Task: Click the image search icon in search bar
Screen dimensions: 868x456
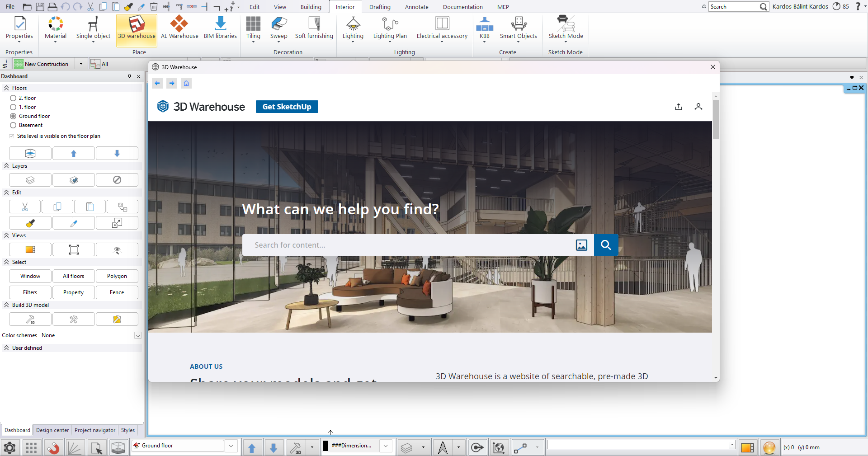Action: coord(581,245)
